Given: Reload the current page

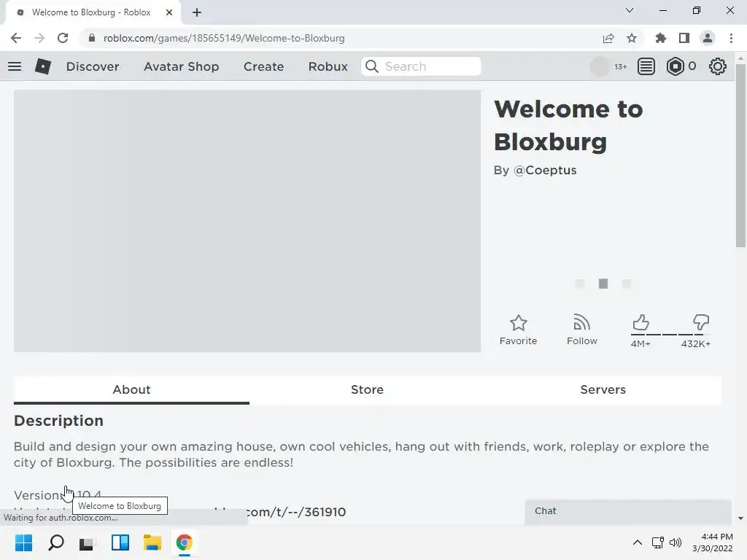Looking at the screenshot, I should tap(63, 38).
